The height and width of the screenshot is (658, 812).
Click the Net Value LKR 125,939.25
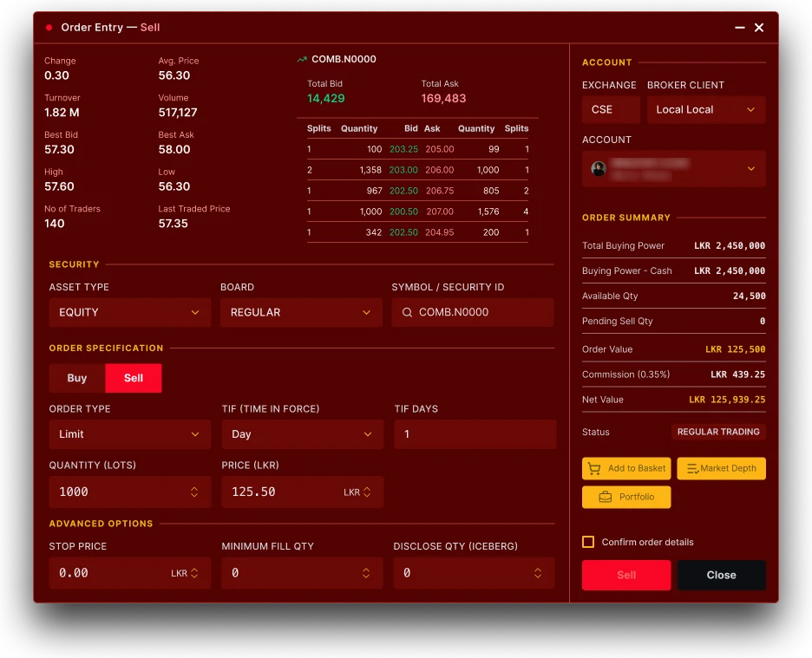(x=727, y=400)
